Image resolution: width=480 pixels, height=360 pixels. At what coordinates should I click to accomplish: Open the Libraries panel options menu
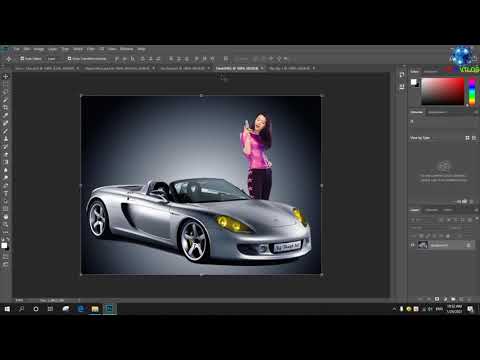point(476,112)
